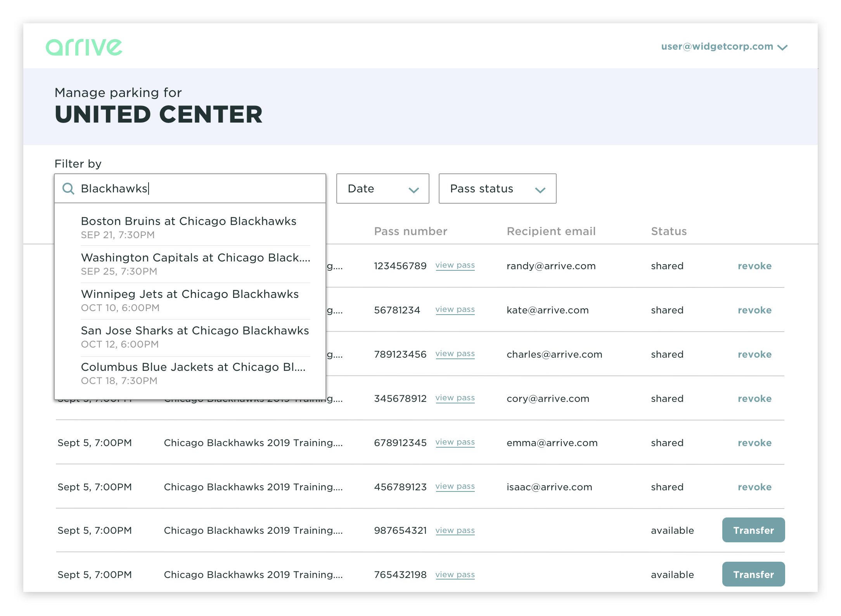View pass for number 987654321

(x=455, y=531)
